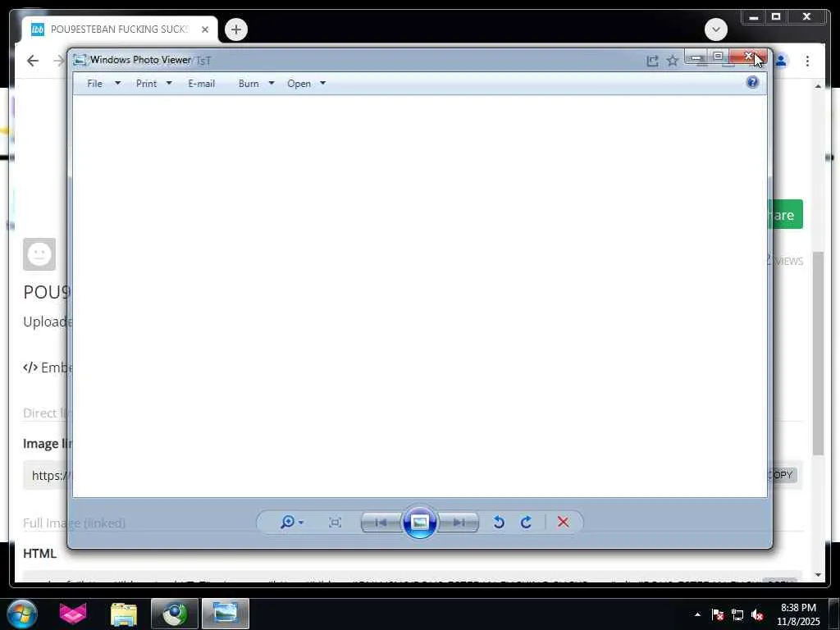Click the network tray icon
840x630 pixels.
(x=737, y=614)
